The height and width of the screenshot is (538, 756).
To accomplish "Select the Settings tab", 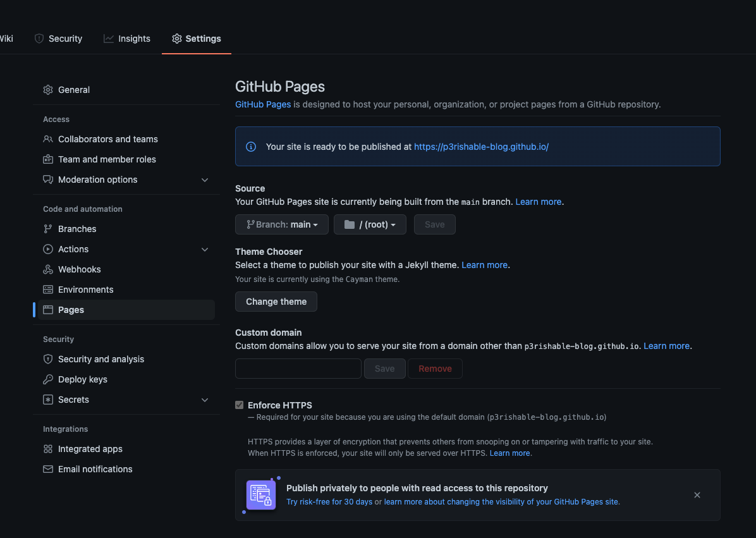I will [196, 39].
